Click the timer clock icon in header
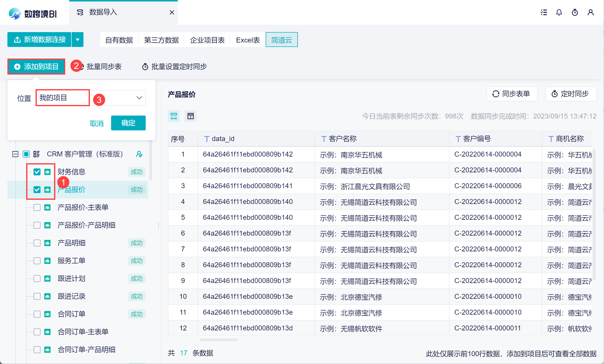Image resolution: width=604 pixels, height=364 pixels. pyautogui.click(x=575, y=12)
